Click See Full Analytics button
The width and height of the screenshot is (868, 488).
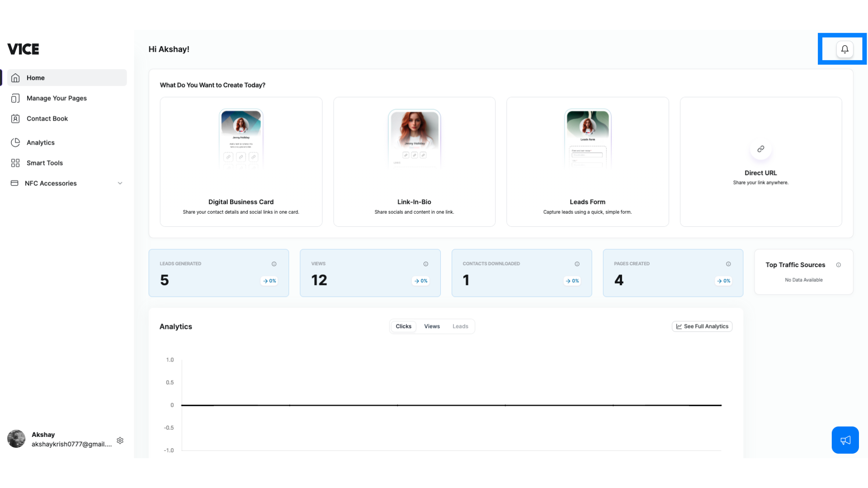pos(702,326)
